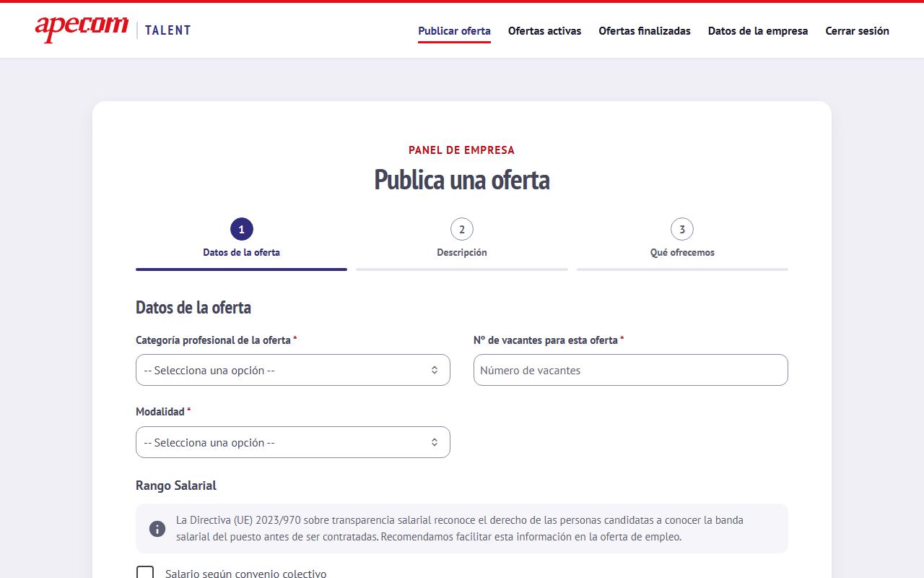Open Publicar oferta menu item
The height and width of the screenshot is (578, 924).
[x=454, y=31]
